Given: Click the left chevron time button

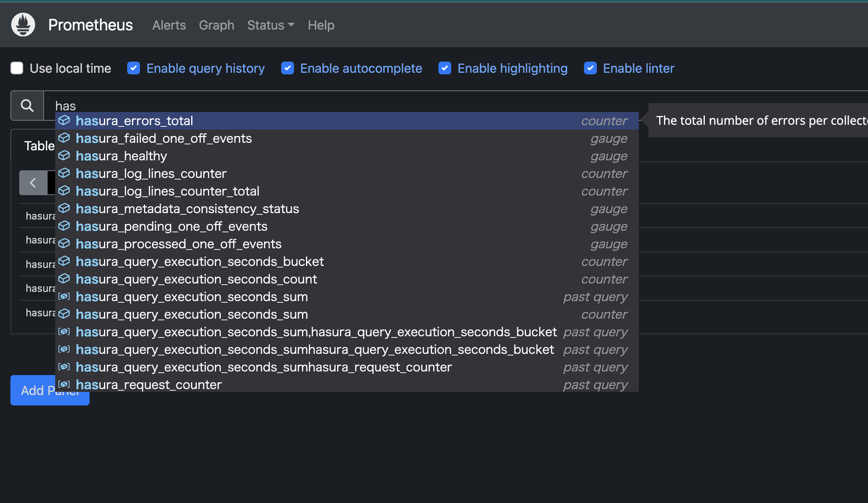Looking at the screenshot, I should click(x=33, y=183).
